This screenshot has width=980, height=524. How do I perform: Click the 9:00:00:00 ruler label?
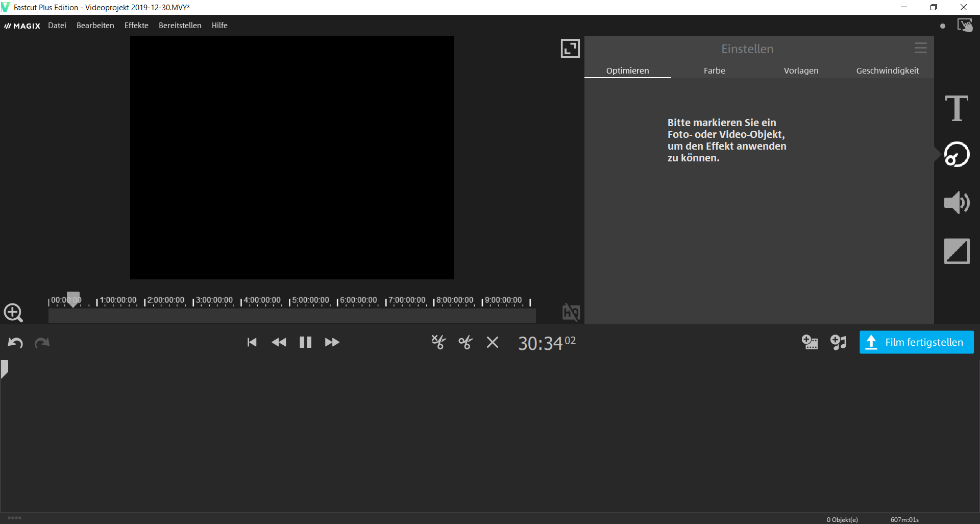coord(503,300)
